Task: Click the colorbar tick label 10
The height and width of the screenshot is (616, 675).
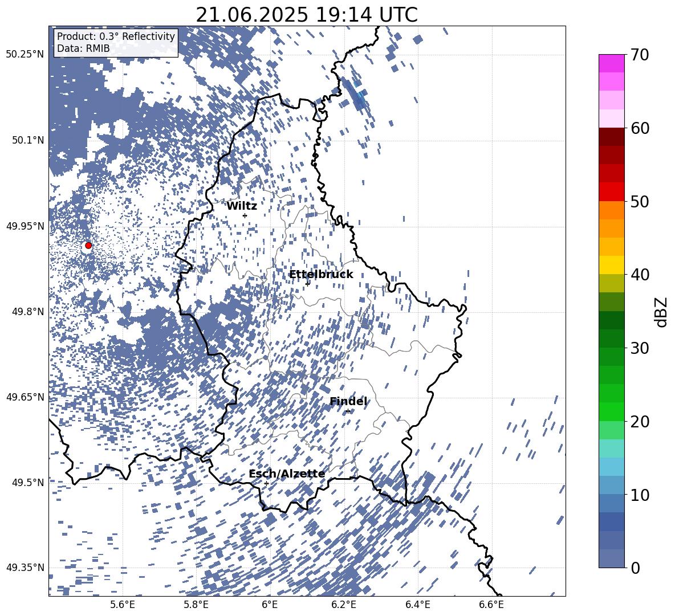Action: tap(640, 495)
